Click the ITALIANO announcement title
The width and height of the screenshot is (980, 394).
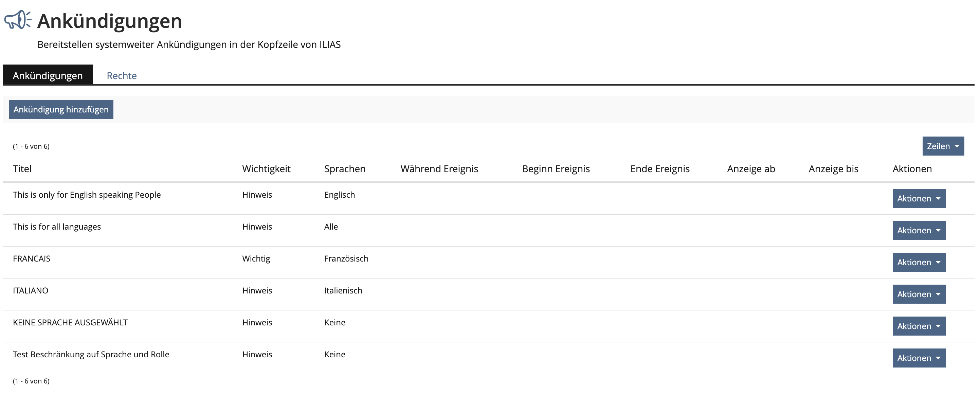click(x=31, y=290)
